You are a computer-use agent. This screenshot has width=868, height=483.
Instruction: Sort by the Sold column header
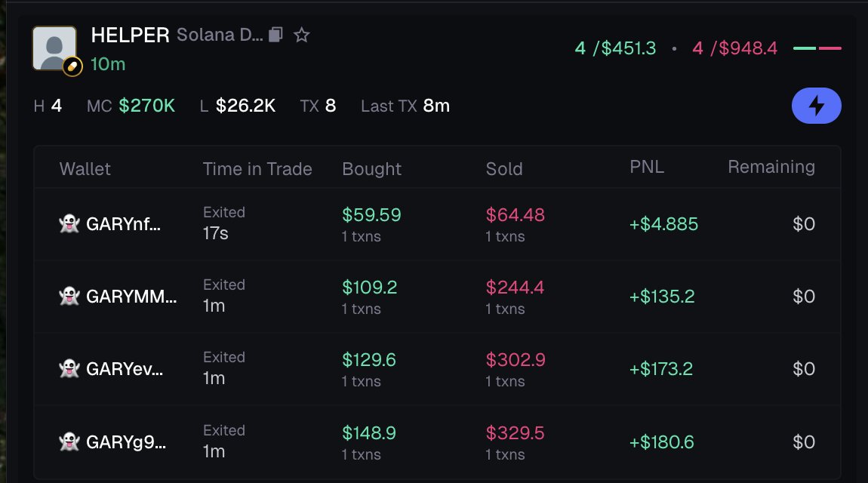(x=504, y=168)
